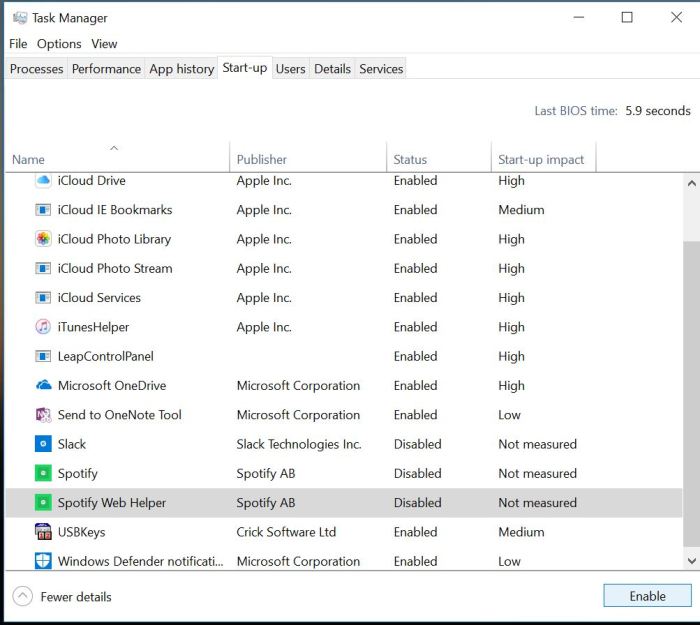Select the iCloud Photo Stream name
This screenshot has width=700, height=625.
115,268
